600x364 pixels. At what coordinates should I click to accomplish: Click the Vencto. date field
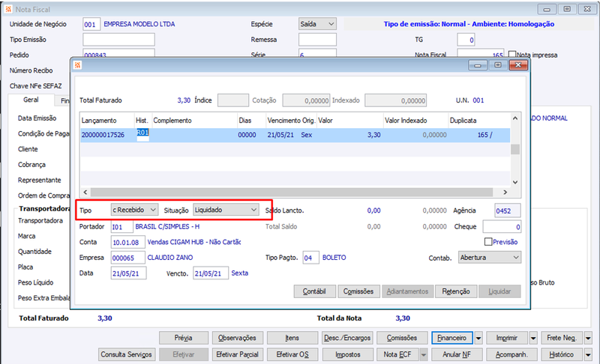(x=211, y=273)
